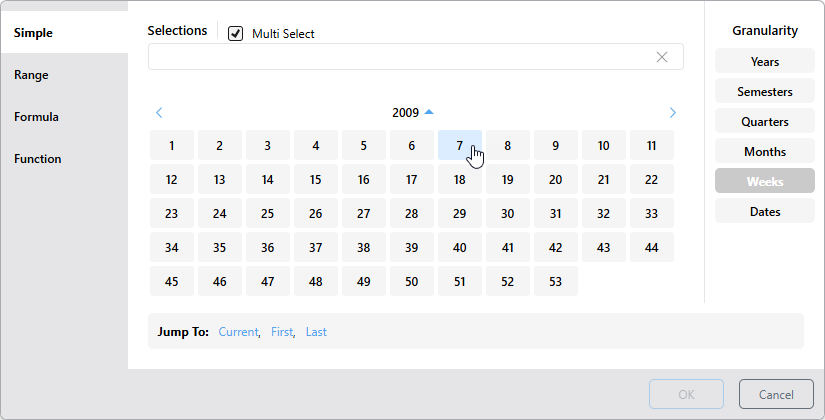
Task: Jump to the Current week link
Action: tap(239, 332)
